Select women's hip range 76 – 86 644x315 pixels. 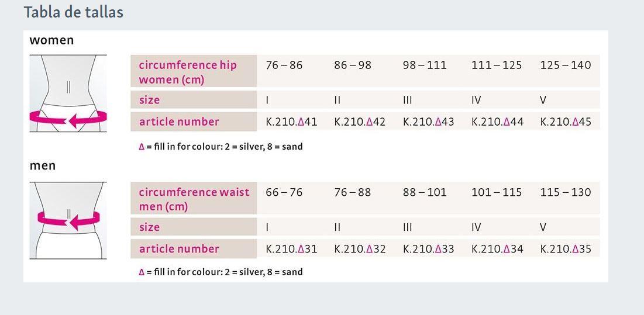tap(284, 65)
